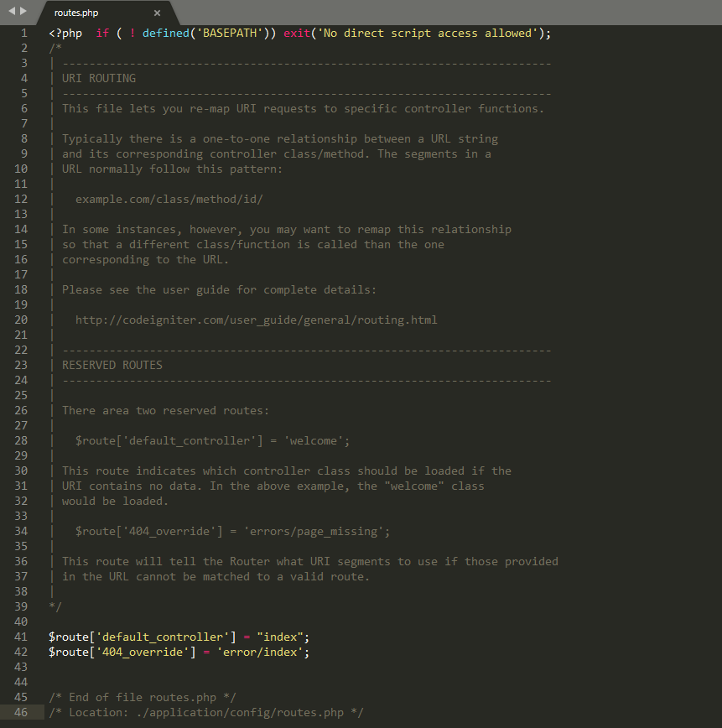Click the RESERVED ROUTES comment heading

point(112,366)
